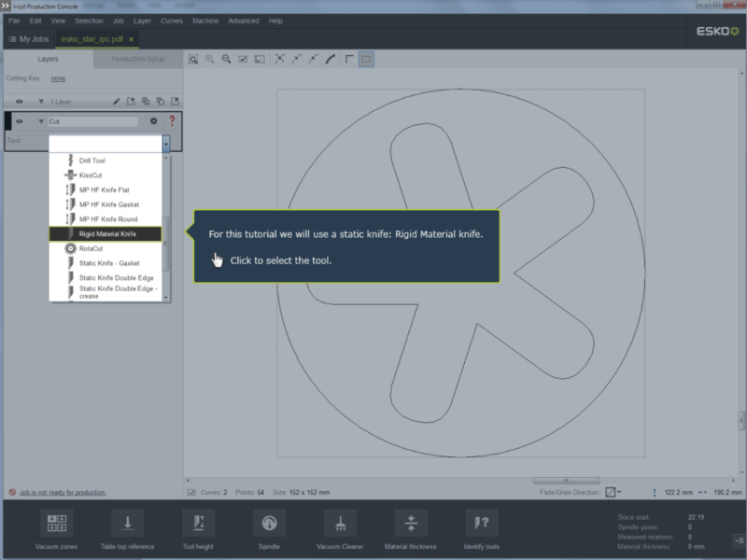
Task: Toggle visibility of all layers eye icon
Action: click(19, 102)
